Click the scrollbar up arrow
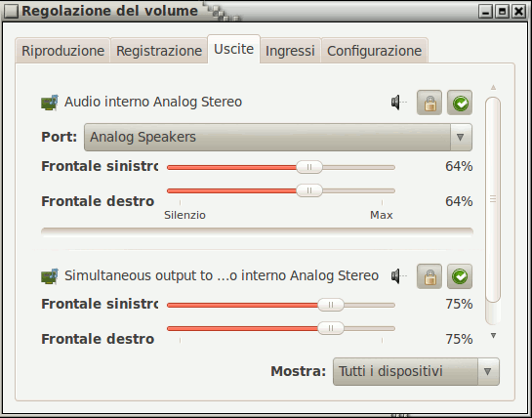The width and height of the screenshot is (532, 418). tap(493, 88)
